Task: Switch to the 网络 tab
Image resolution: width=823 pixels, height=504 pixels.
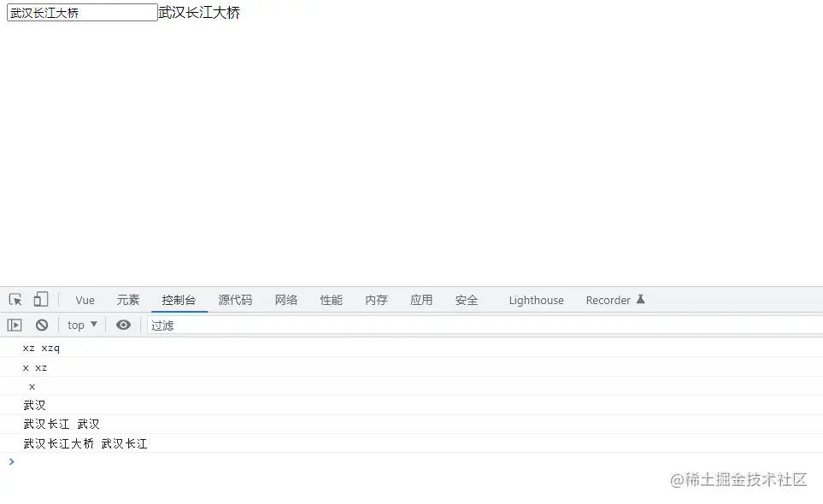Action: (x=286, y=300)
